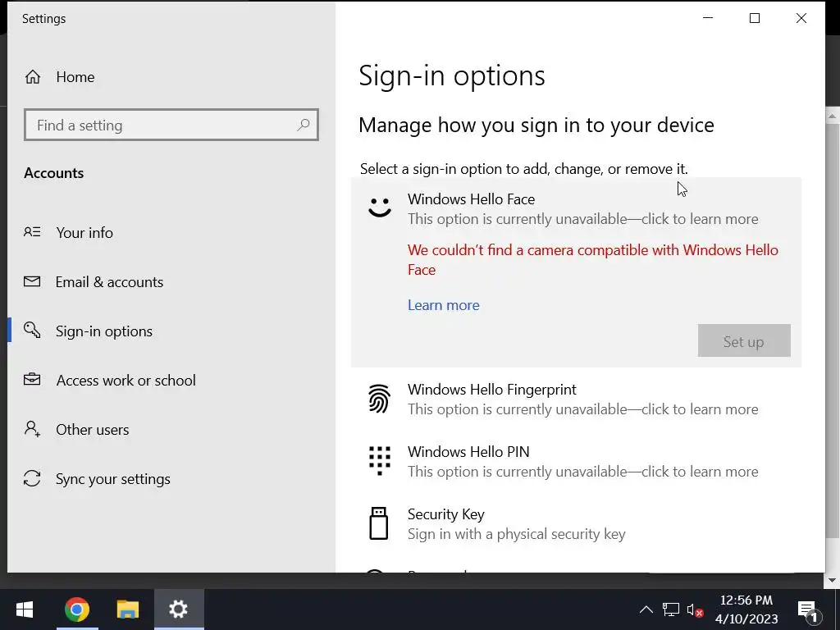
Task: Click the Access work or school briefcase icon
Action: point(32,379)
